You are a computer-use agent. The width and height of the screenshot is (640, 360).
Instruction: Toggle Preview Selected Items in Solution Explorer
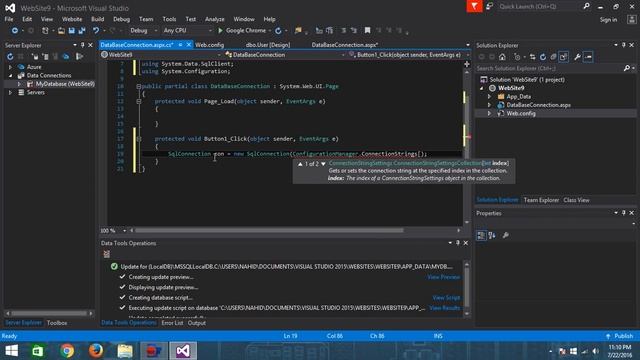588,57
